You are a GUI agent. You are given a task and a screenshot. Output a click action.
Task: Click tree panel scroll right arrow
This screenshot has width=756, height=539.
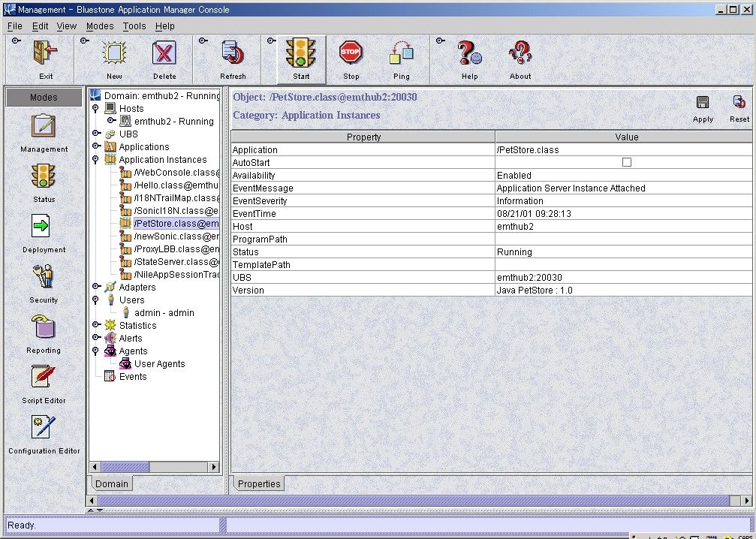214,467
